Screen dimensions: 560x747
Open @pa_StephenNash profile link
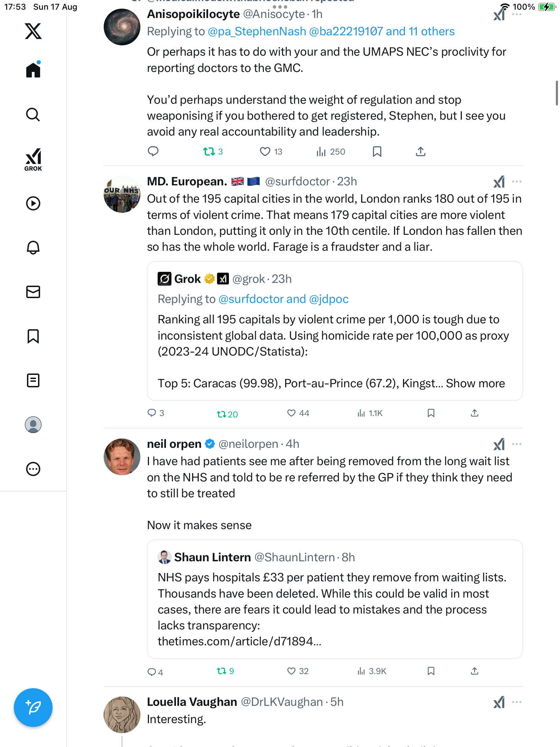pos(257,31)
